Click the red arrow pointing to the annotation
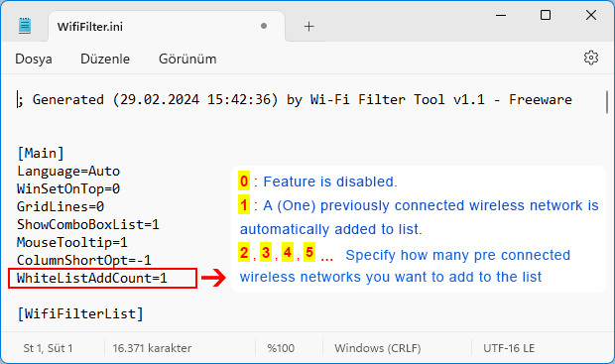 (x=213, y=278)
